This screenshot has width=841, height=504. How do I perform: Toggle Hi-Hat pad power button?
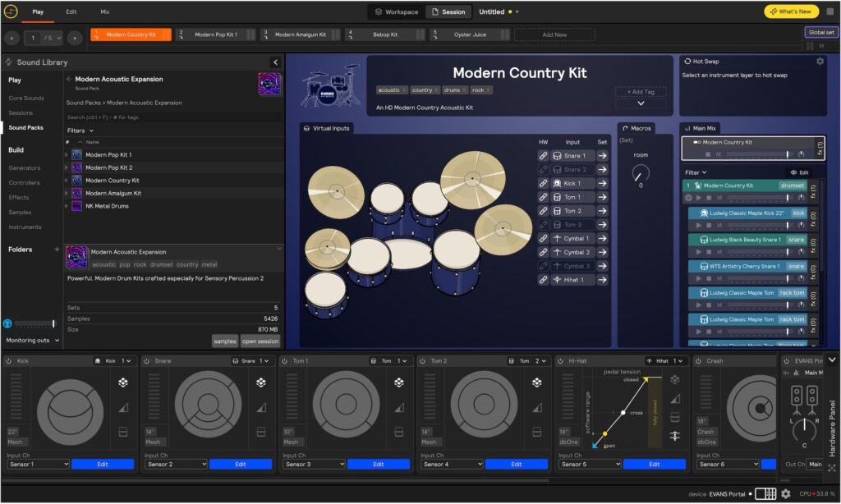point(560,361)
